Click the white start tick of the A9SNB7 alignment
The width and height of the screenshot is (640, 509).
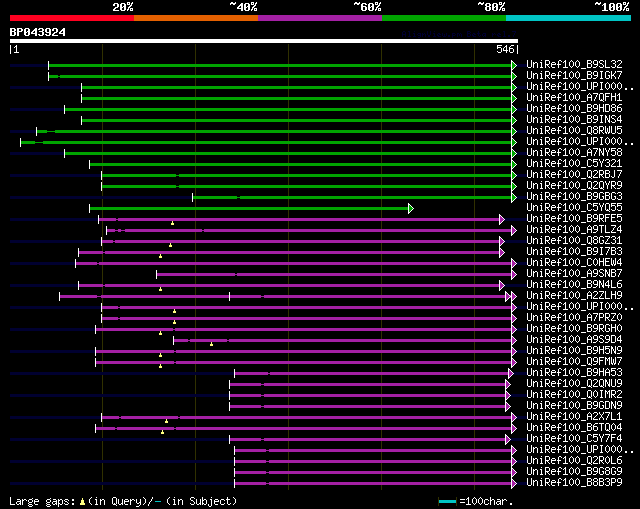[x=156, y=275]
